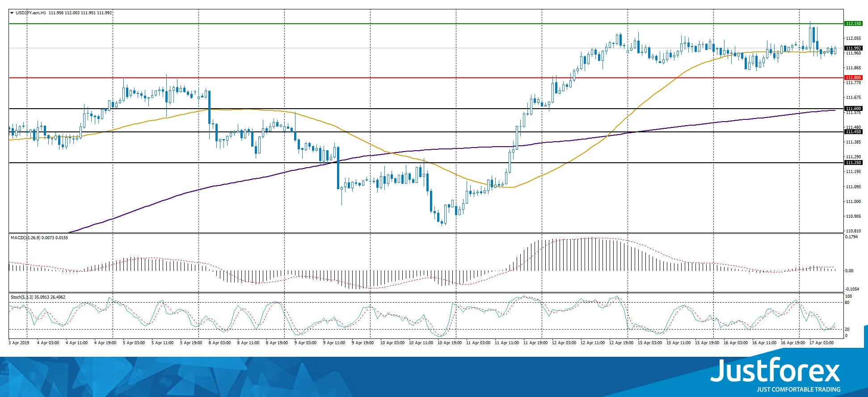Click the USDJPY.ecn,H1 chart title
The width and height of the screenshot is (868, 397).
tap(30, 13)
